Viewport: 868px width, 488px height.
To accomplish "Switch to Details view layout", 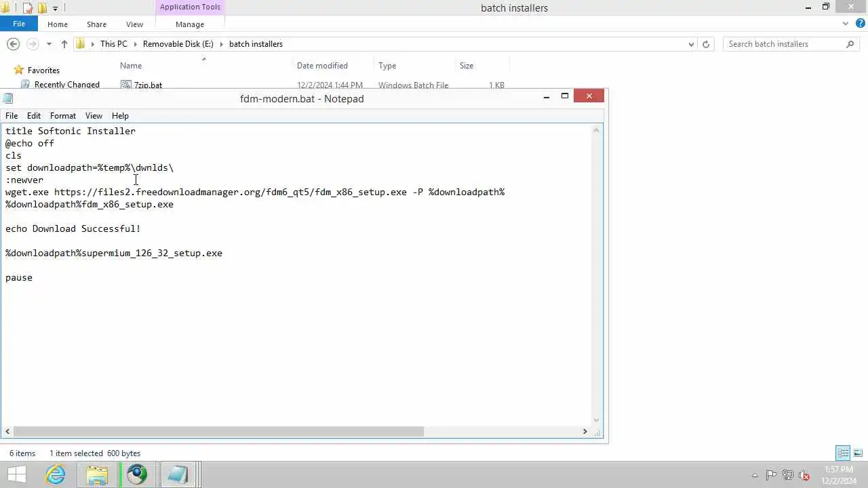I will pyautogui.click(x=843, y=453).
